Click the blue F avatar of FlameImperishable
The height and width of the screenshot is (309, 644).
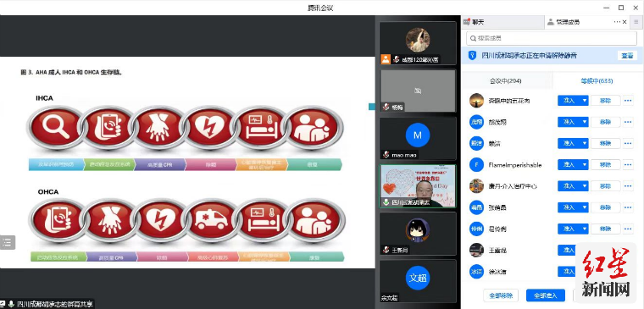tap(476, 165)
